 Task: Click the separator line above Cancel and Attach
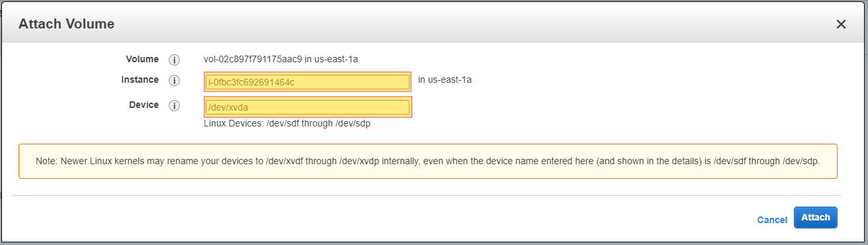tap(426, 195)
